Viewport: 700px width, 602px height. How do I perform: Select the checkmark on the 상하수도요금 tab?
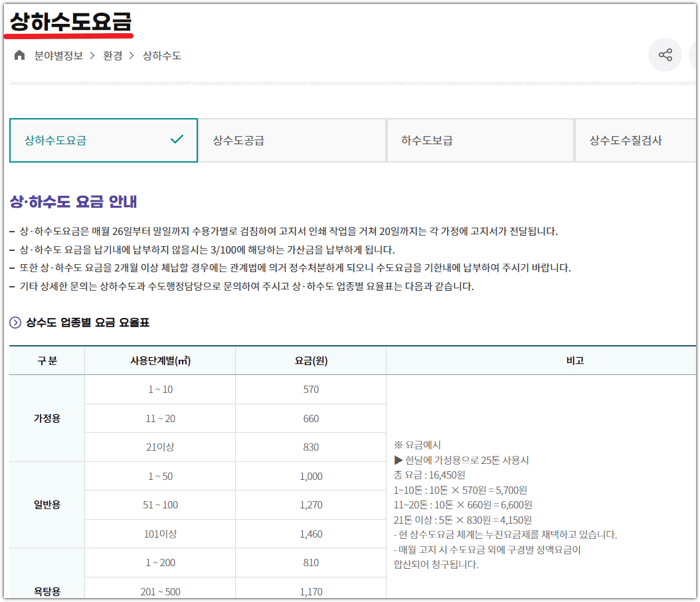click(x=176, y=139)
